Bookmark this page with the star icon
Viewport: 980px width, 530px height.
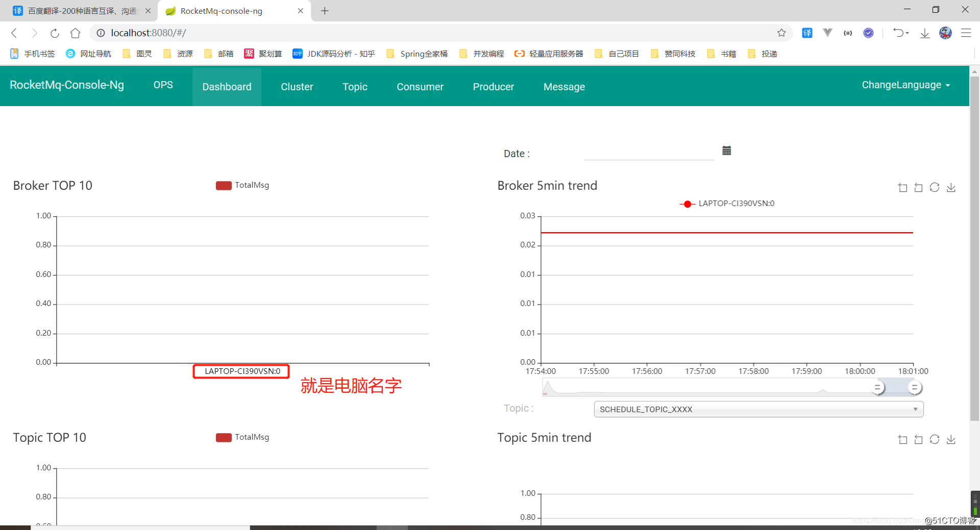[x=781, y=33]
